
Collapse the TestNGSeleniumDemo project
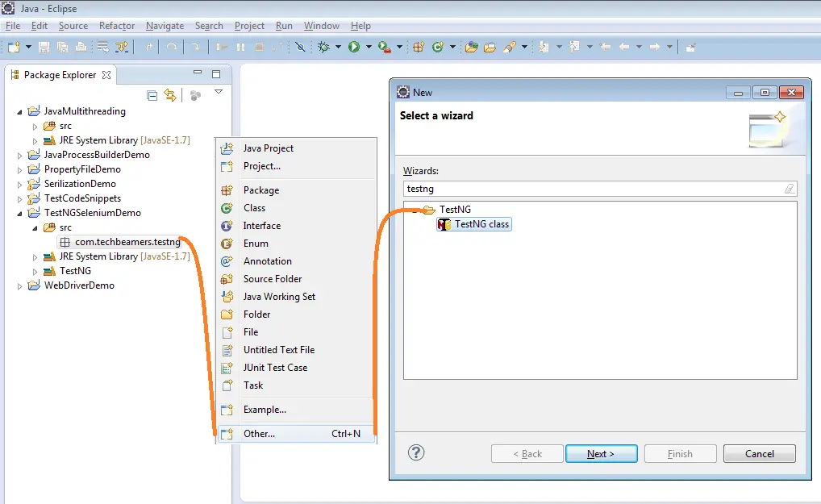click(x=19, y=213)
